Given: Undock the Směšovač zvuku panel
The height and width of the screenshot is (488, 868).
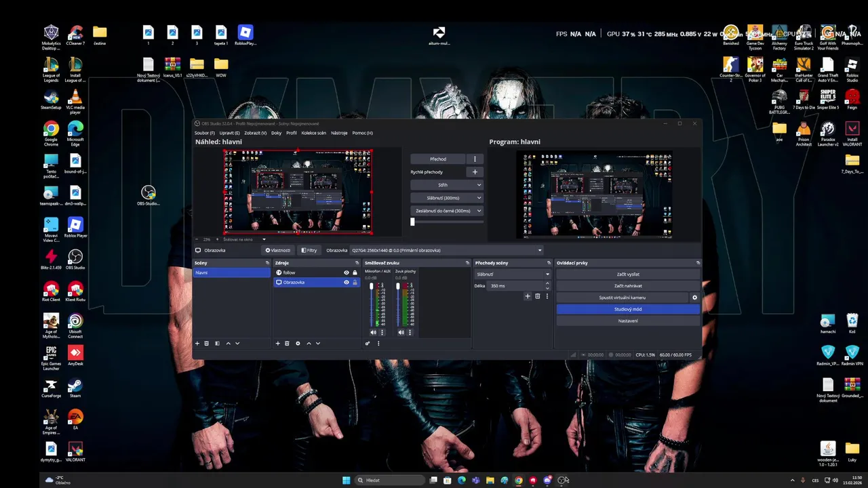Looking at the screenshot, I should coord(467,263).
